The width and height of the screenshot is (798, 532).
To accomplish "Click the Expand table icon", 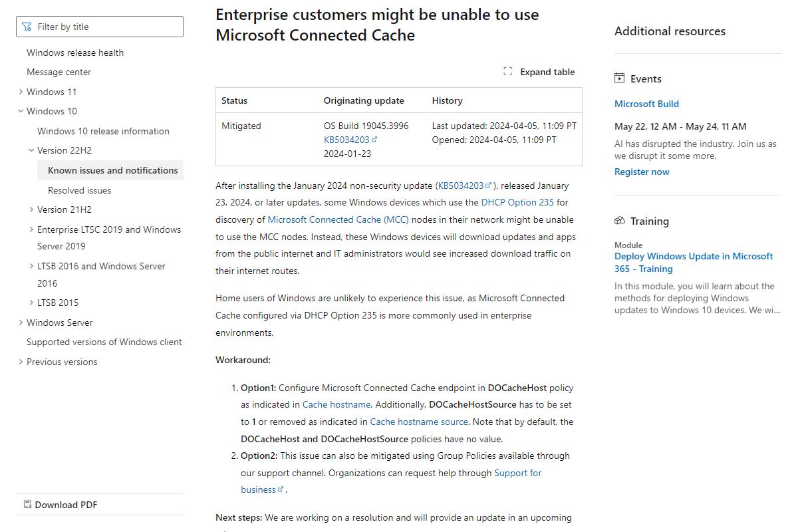I will pos(508,72).
